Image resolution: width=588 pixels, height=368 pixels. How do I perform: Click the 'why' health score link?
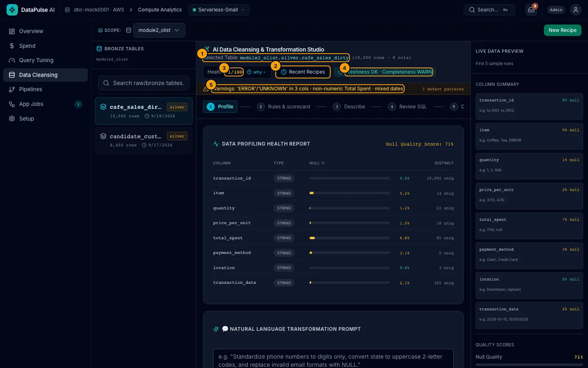256,72
